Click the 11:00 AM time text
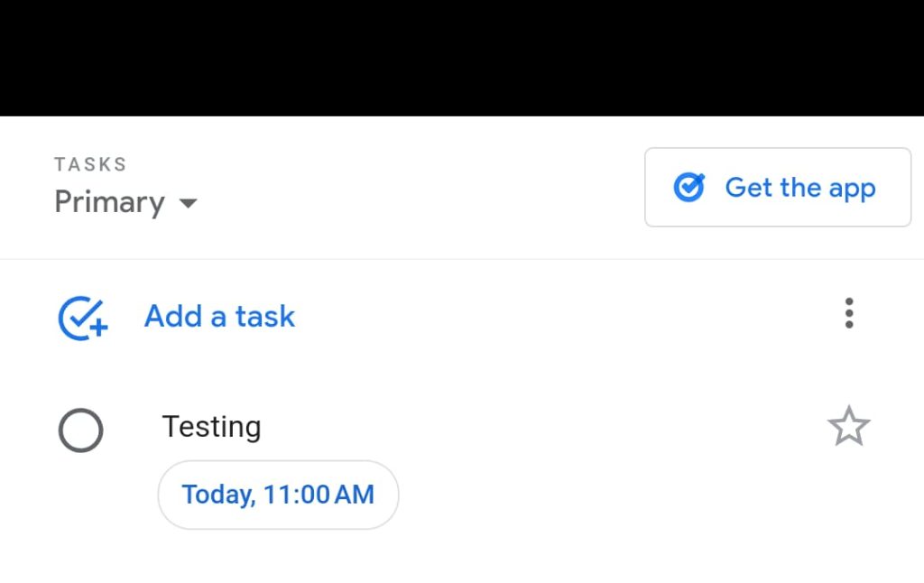924x583 pixels. 319,495
